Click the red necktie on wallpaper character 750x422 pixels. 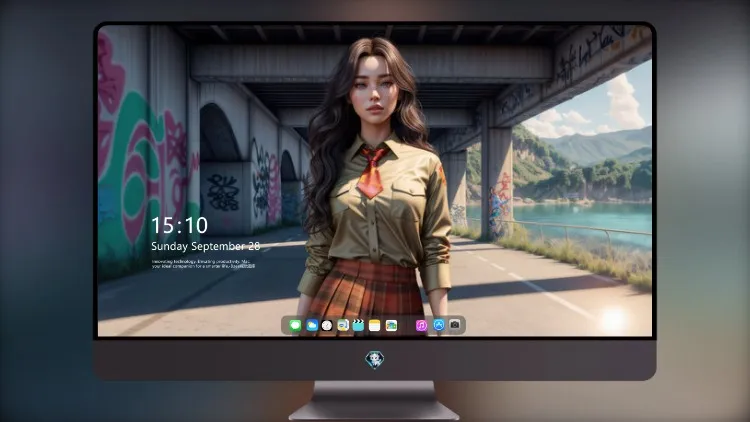tap(371, 172)
